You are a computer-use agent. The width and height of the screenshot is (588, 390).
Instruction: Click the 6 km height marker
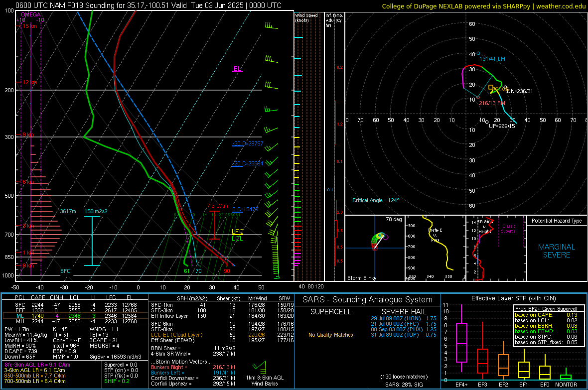pos(29,182)
